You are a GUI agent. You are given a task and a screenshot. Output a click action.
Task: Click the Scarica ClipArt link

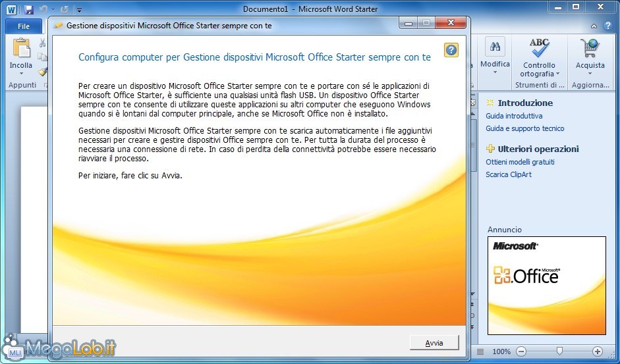pyautogui.click(x=509, y=174)
